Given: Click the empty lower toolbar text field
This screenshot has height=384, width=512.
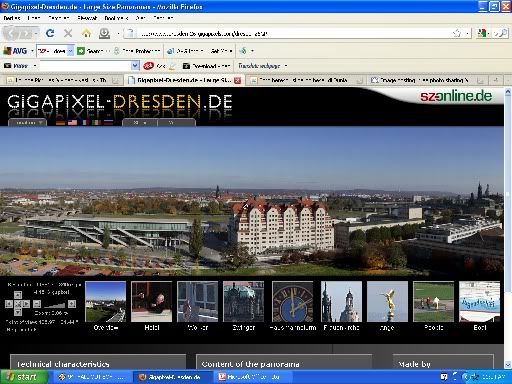Looking at the screenshot, I should [x=86, y=66].
